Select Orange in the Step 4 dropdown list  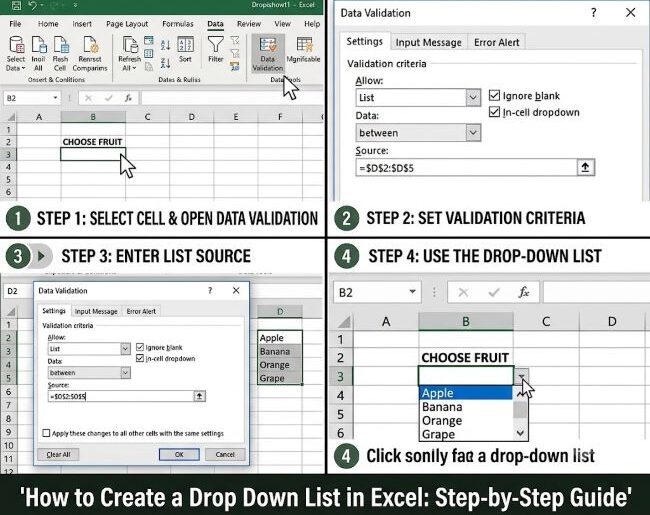click(x=466, y=420)
